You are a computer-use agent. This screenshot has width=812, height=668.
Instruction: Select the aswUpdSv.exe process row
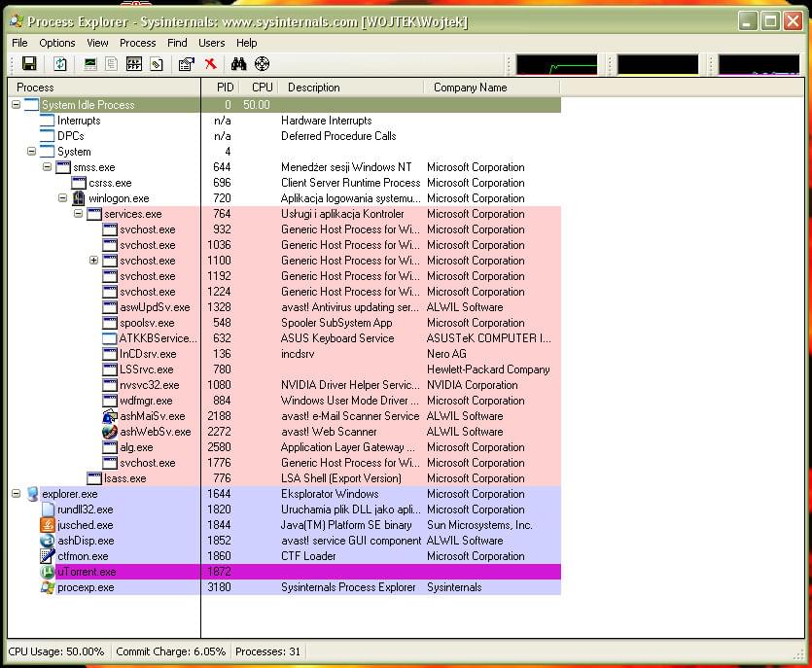tap(285, 307)
